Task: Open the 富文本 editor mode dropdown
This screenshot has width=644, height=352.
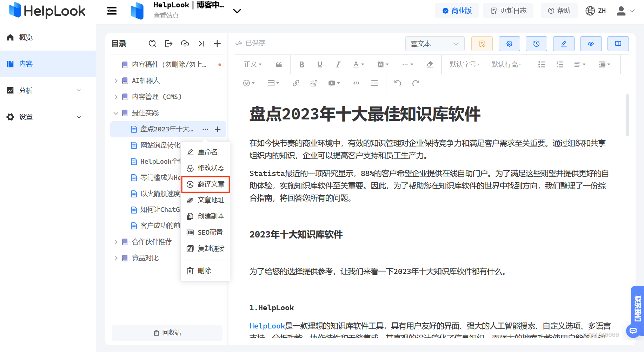Action: (x=435, y=44)
